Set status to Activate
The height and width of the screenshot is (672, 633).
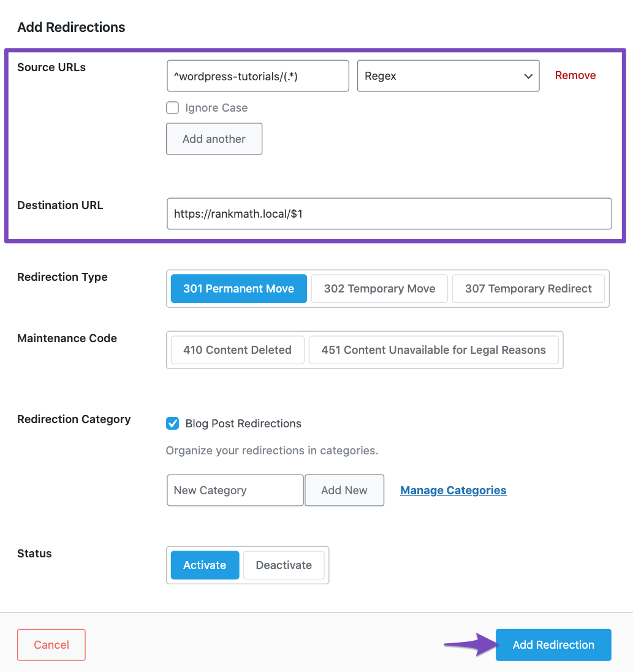point(205,565)
